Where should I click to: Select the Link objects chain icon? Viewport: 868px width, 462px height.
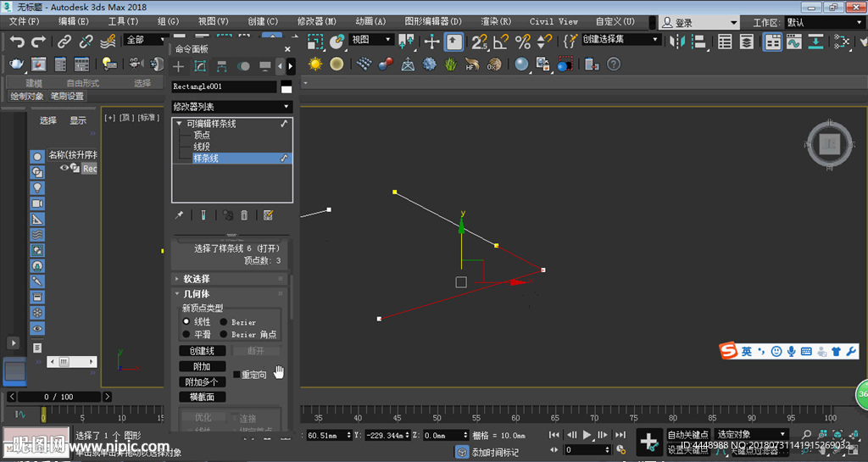(x=64, y=42)
